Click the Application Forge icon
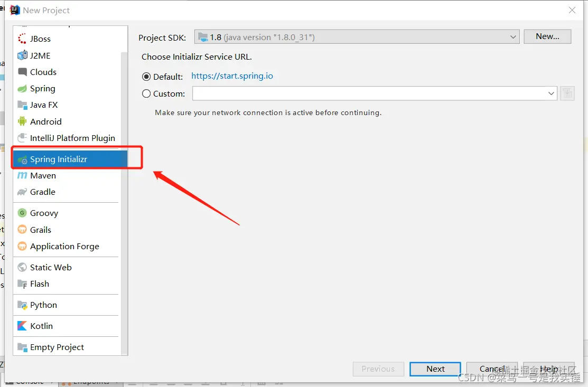 (22, 246)
